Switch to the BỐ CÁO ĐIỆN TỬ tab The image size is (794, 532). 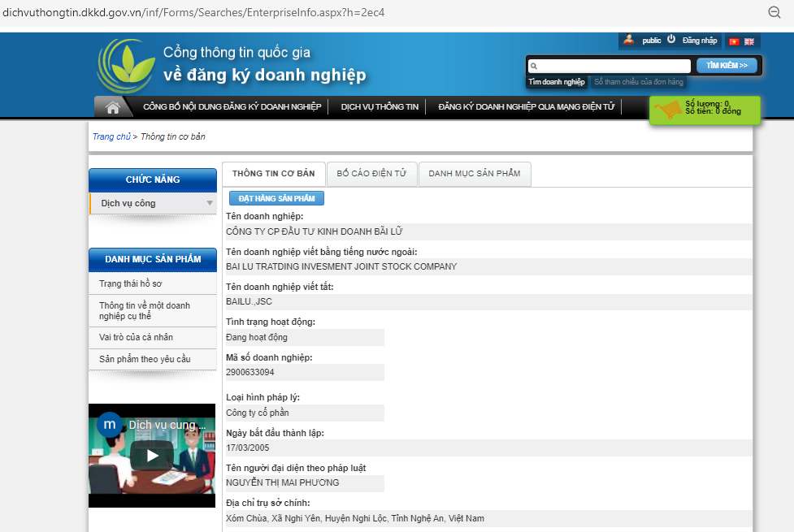click(x=371, y=174)
